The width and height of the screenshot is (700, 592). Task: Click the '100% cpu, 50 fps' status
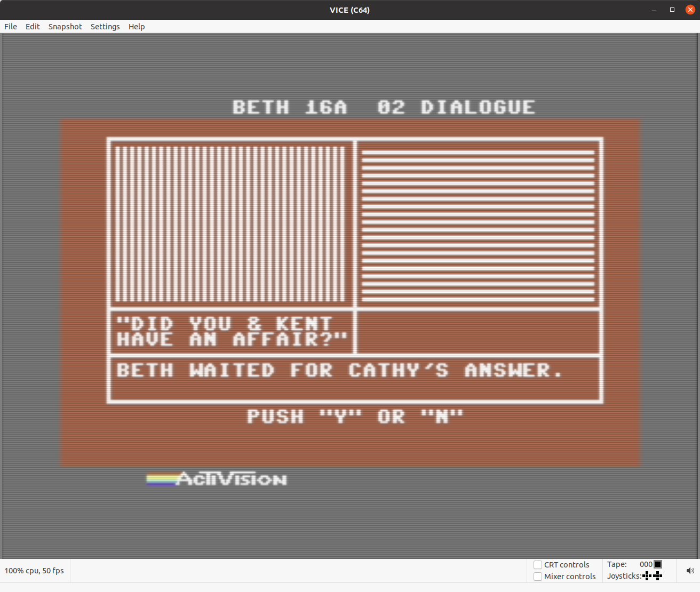(34, 571)
